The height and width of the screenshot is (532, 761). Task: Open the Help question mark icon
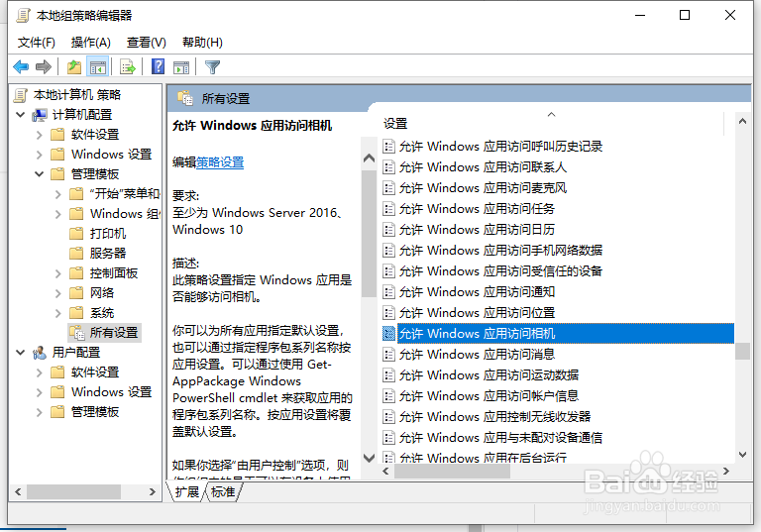pos(159,66)
